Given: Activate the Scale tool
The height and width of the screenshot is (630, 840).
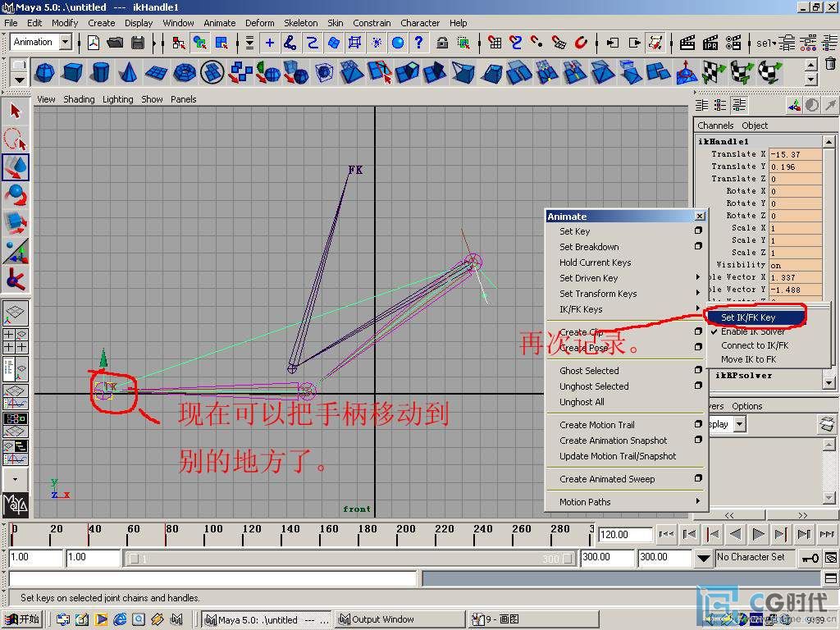Looking at the screenshot, I should (15, 223).
